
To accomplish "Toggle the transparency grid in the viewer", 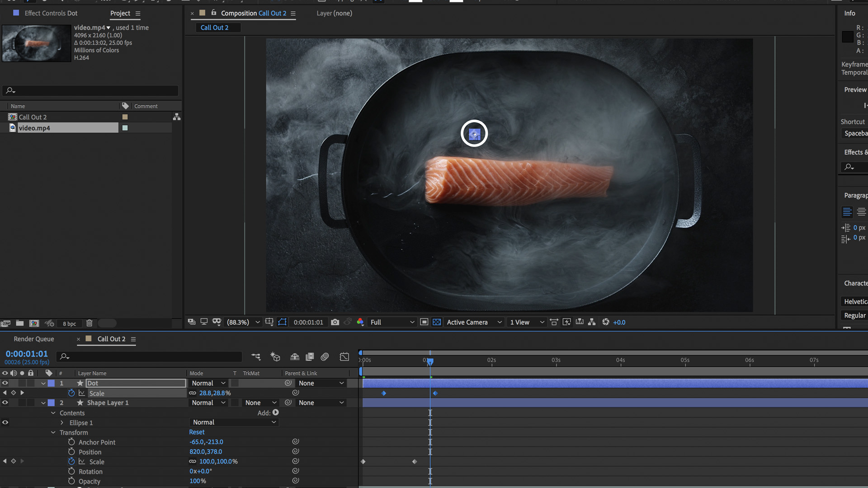I will click(x=437, y=322).
